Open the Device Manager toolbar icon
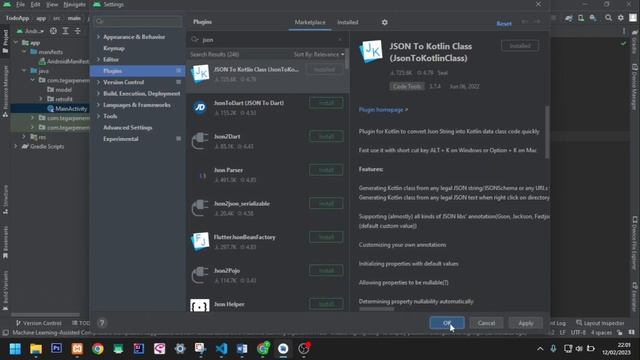The height and width of the screenshot is (360, 640). pos(581,18)
